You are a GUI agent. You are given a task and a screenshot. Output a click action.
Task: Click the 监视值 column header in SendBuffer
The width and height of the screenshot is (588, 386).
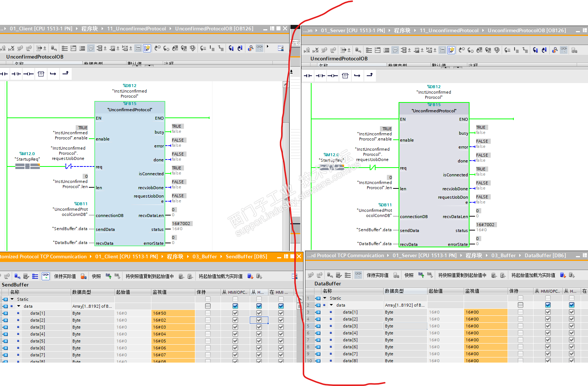point(173,292)
